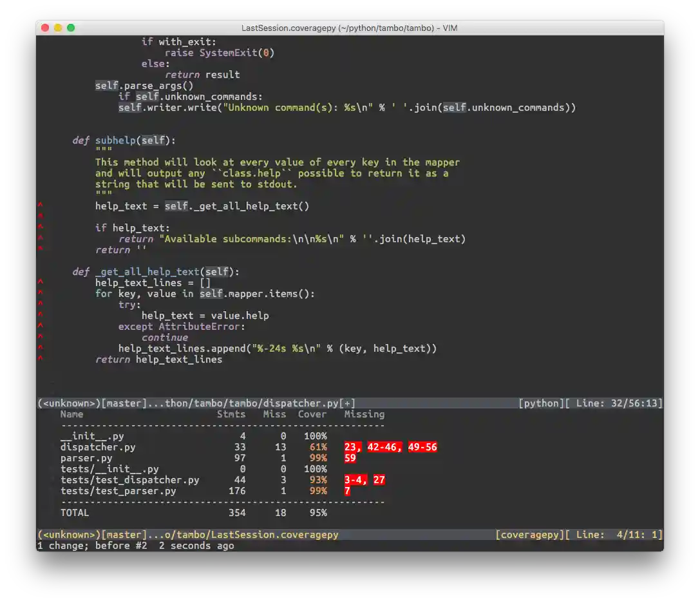
Task: Click the [+] modified flag in dispatcher.py statusline
Action: [348, 403]
